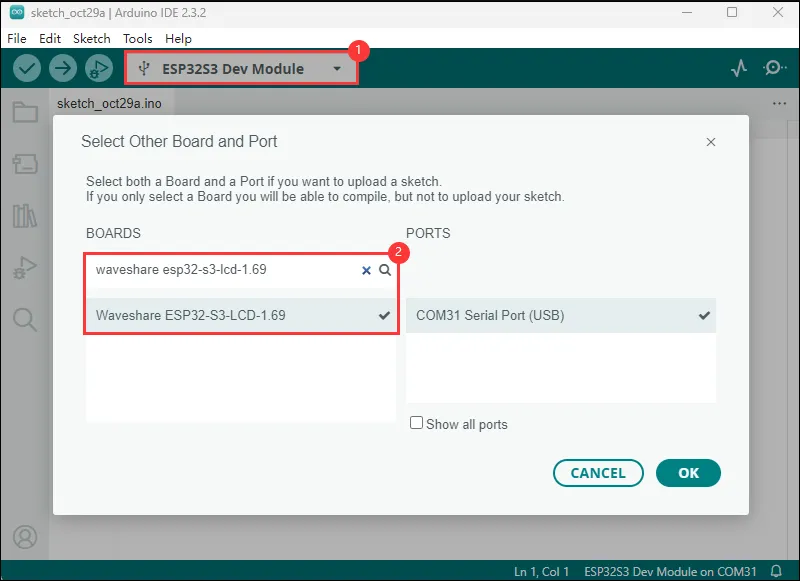Open the Sketch menu
800x581 pixels.
[92, 38]
